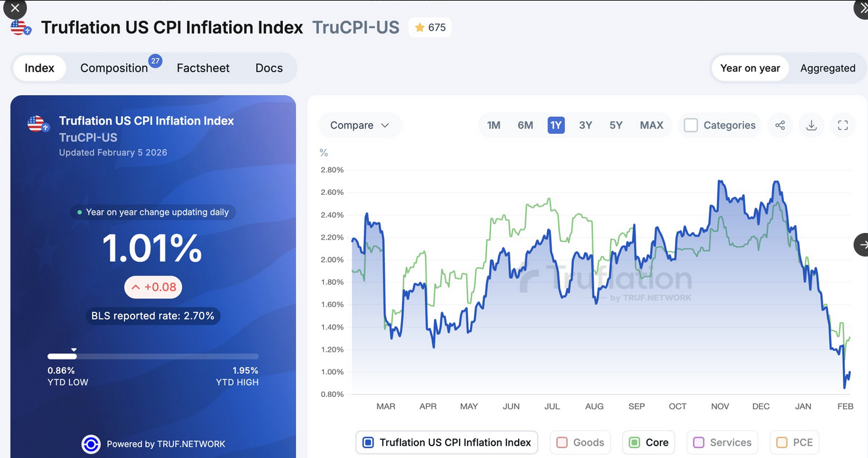Switch view to Aggregated
Viewport: 868px width, 458px height.
(x=827, y=68)
